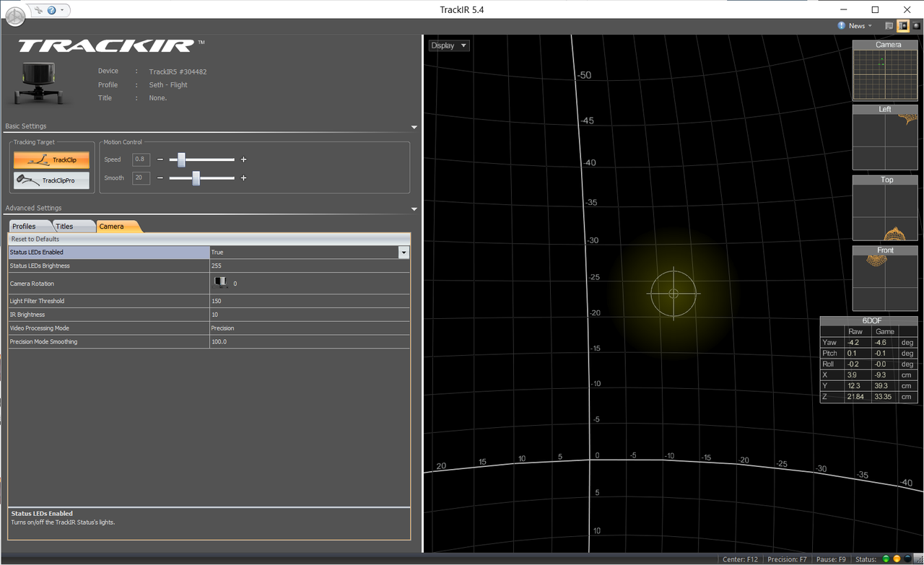Click the IR Brightness value 10
924x565 pixels.
[x=310, y=315]
